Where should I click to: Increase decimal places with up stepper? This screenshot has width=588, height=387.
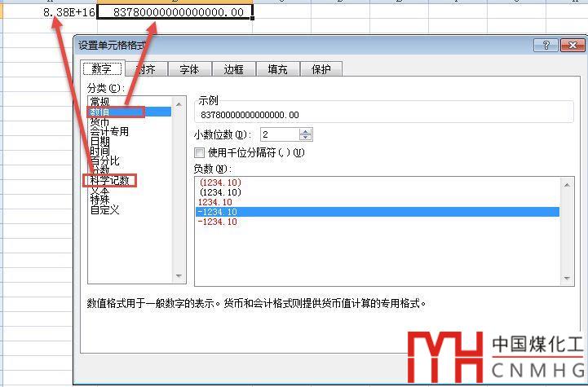[306, 131]
